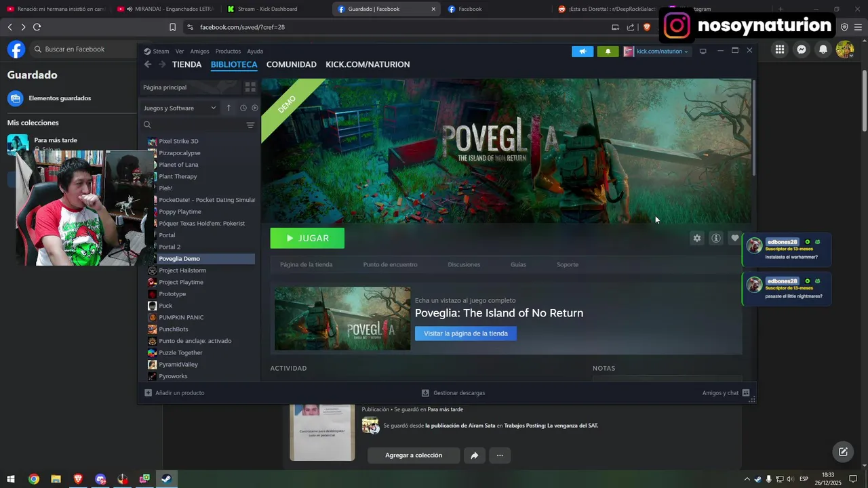This screenshot has width=868, height=488.
Task: Select Project Hailstorm in game list
Action: 182,270
